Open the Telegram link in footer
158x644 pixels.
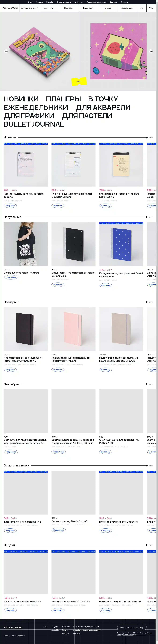click(54, 627)
